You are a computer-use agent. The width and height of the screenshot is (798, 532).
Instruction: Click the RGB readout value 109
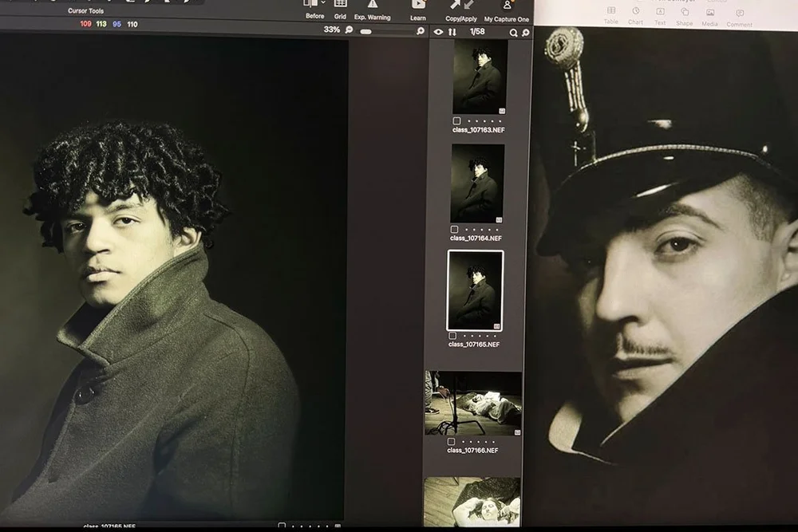click(x=85, y=24)
